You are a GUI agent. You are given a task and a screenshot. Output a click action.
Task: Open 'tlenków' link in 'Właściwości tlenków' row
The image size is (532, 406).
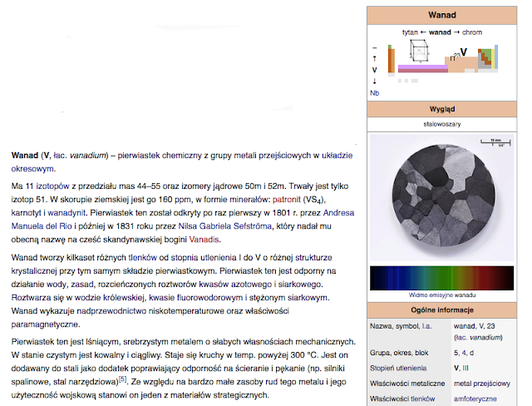coord(423,399)
